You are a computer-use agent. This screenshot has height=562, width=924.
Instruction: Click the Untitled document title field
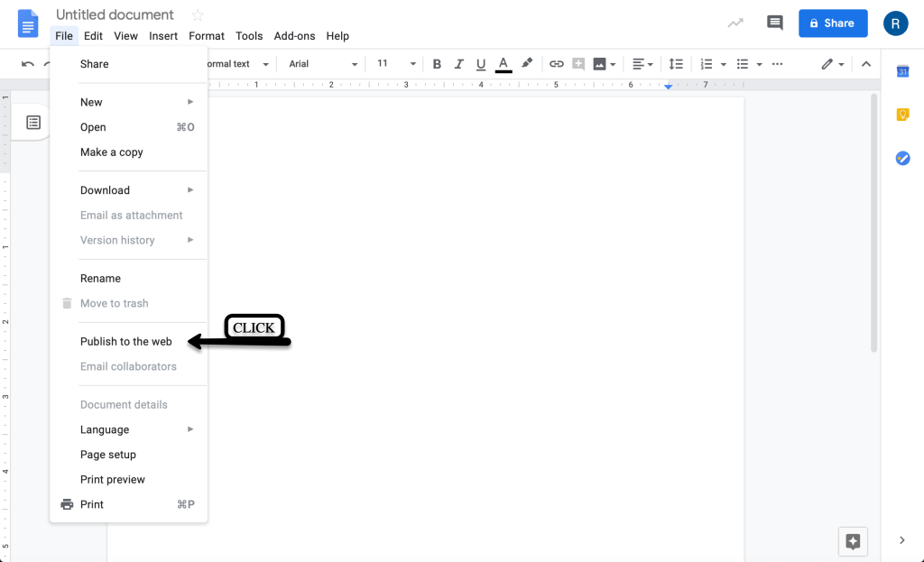[x=115, y=15]
